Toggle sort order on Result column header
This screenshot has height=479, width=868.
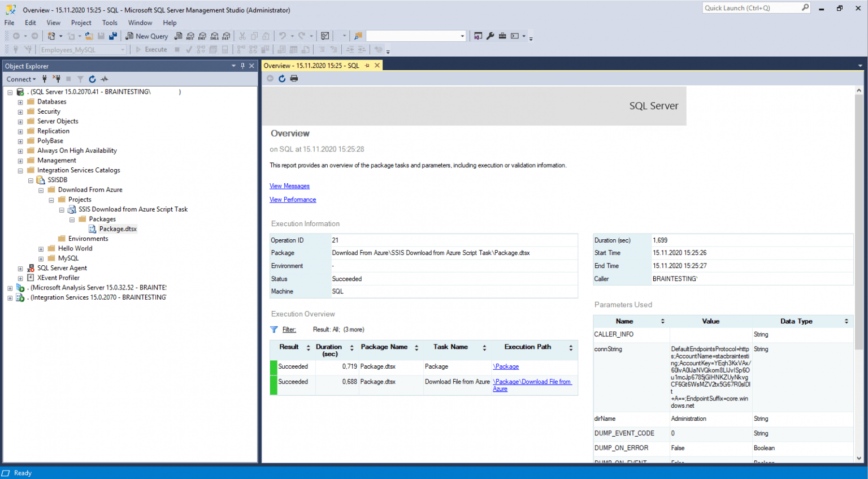pyautogui.click(x=307, y=347)
